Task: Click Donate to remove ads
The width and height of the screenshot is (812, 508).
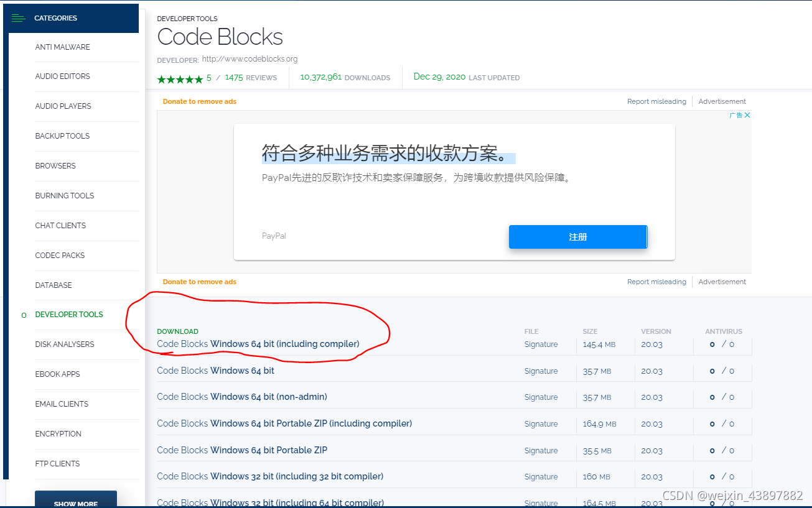Action: (199, 101)
